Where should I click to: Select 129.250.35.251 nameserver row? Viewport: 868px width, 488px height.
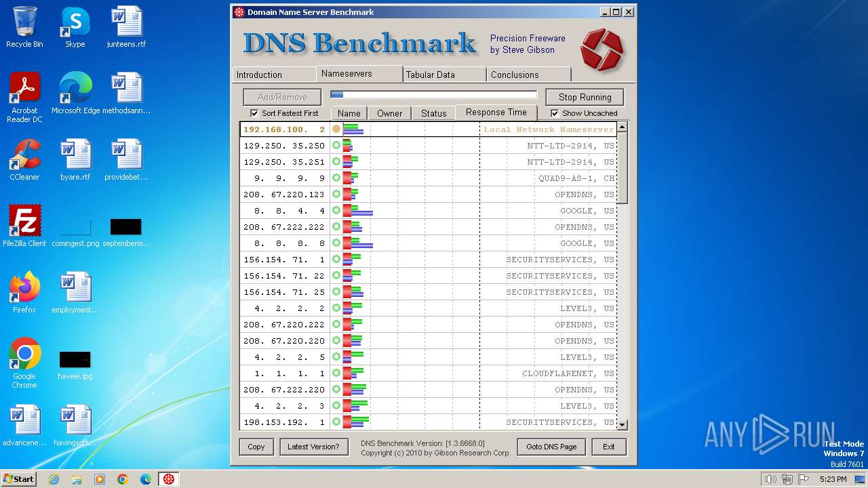tap(429, 162)
